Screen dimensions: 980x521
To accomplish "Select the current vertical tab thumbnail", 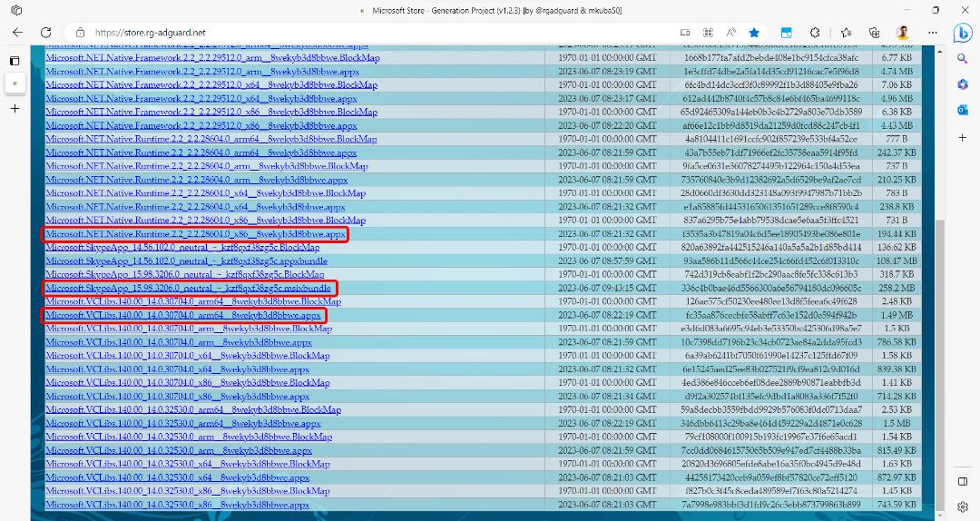I will click(15, 84).
